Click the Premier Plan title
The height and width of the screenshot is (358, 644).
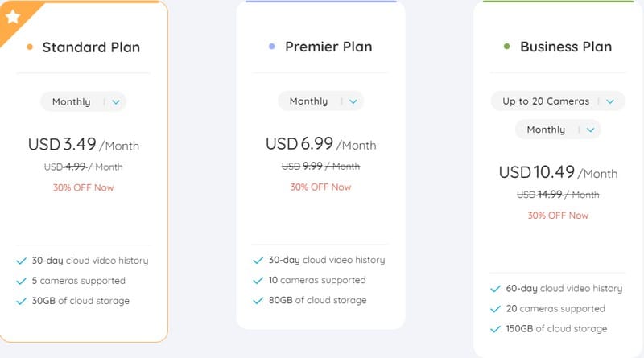pyautogui.click(x=328, y=47)
